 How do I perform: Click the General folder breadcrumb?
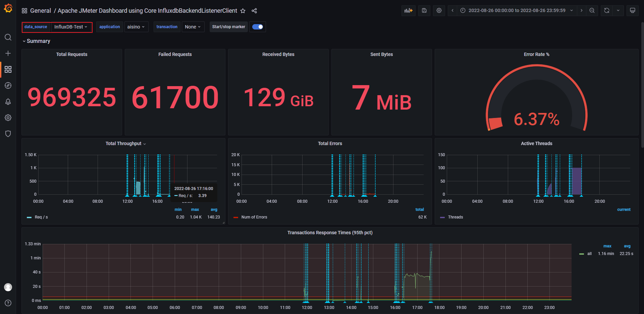(x=41, y=11)
